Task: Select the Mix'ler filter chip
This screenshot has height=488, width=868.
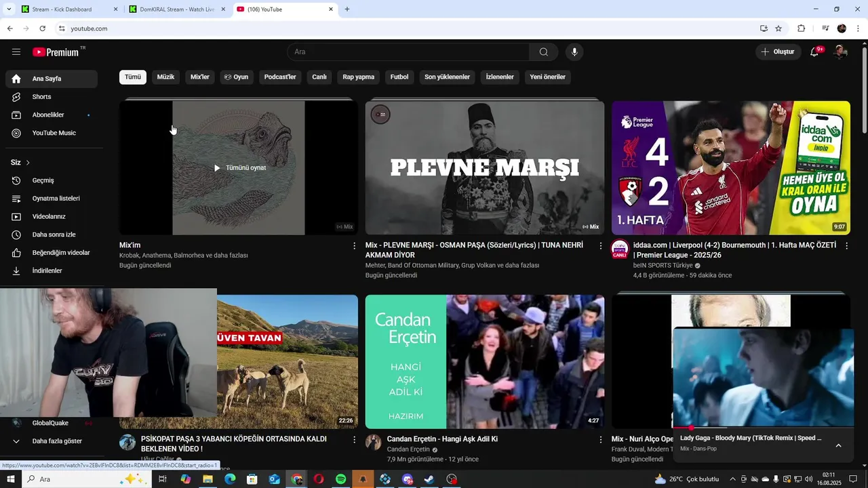Action: pos(200,77)
